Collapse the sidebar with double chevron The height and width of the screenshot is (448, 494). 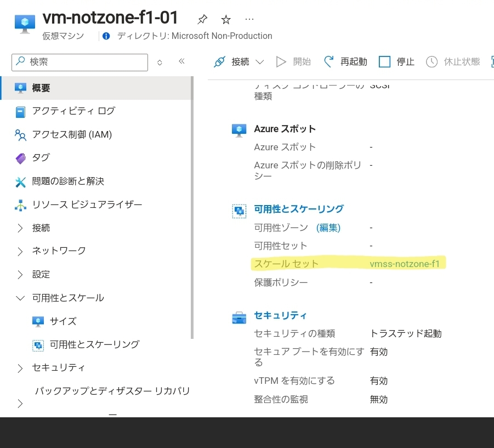pos(181,61)
